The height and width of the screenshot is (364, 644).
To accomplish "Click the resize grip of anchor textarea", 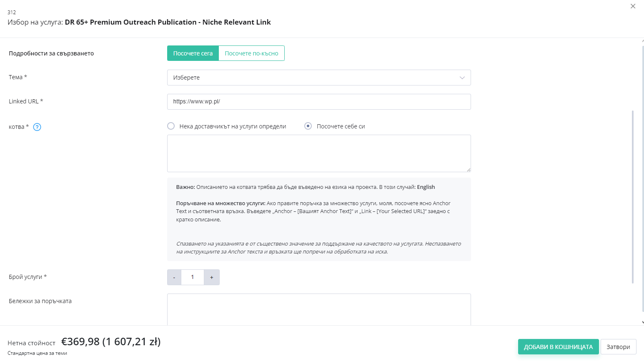I will pos(469,170).
